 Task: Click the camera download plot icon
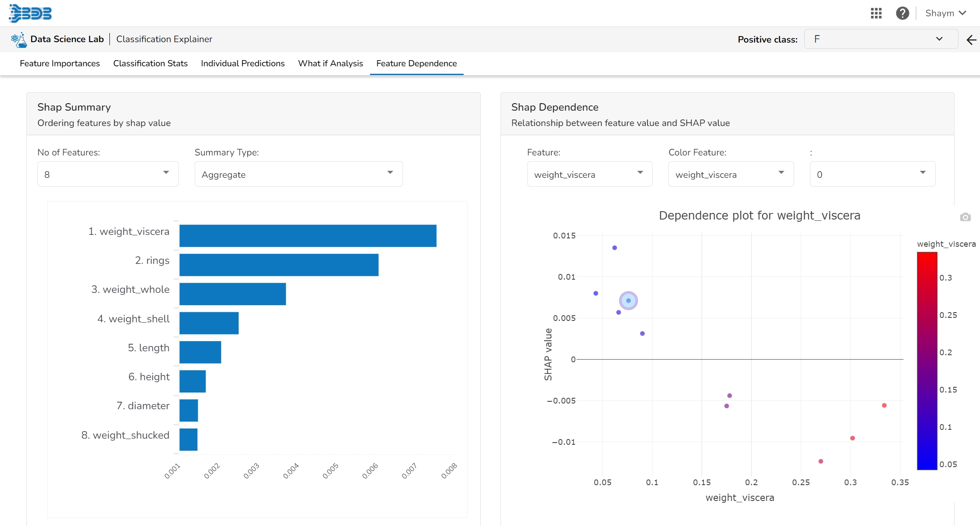(965, 217)
